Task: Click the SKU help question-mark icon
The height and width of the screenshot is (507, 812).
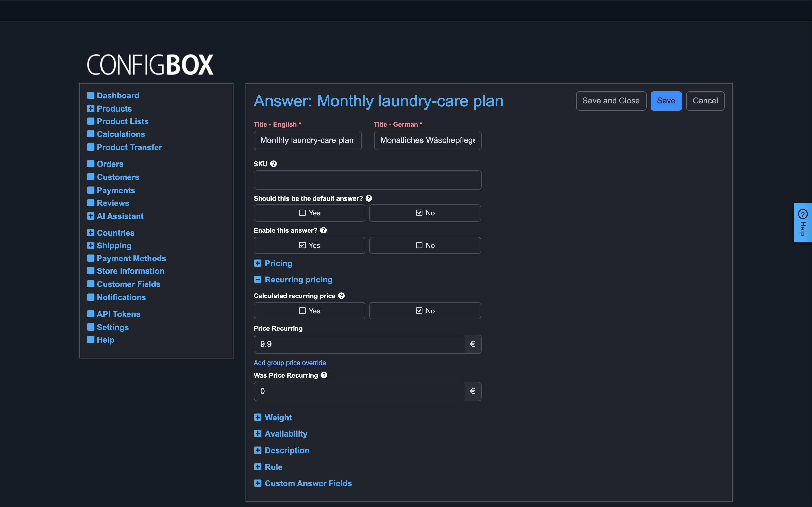Action: click(x=274, y=164)
